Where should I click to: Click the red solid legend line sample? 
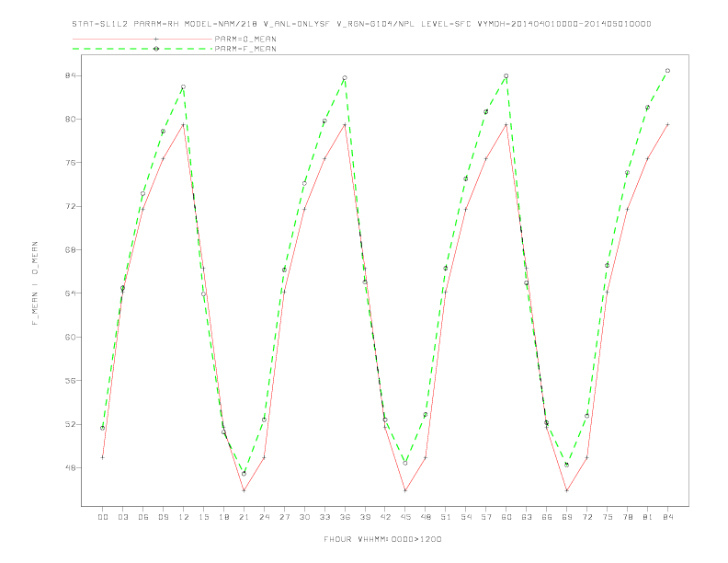point(142,39)
